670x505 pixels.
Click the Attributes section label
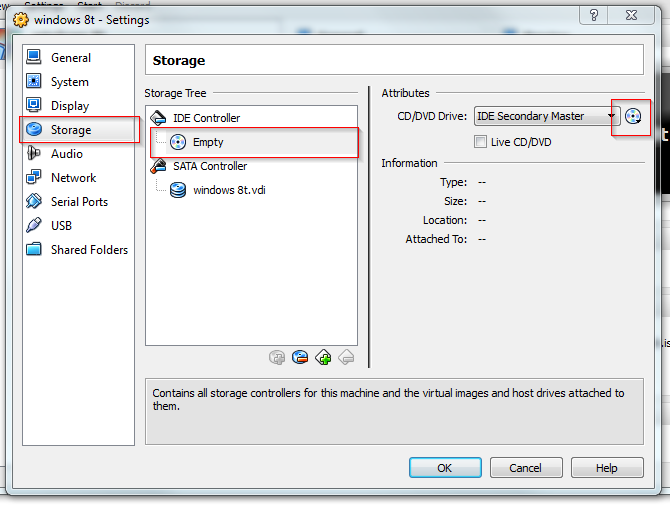pos(405,93)
